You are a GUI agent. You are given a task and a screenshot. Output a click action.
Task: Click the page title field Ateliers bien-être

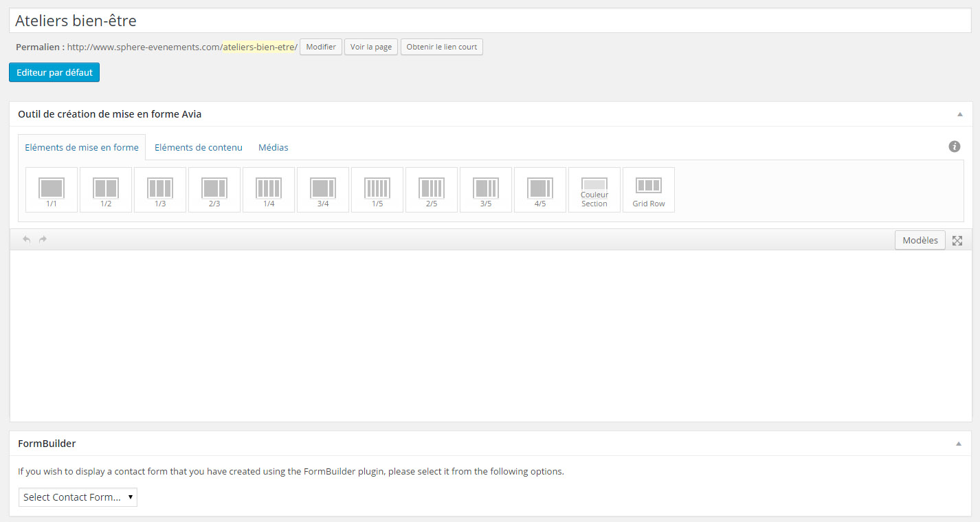click(490, 21)
